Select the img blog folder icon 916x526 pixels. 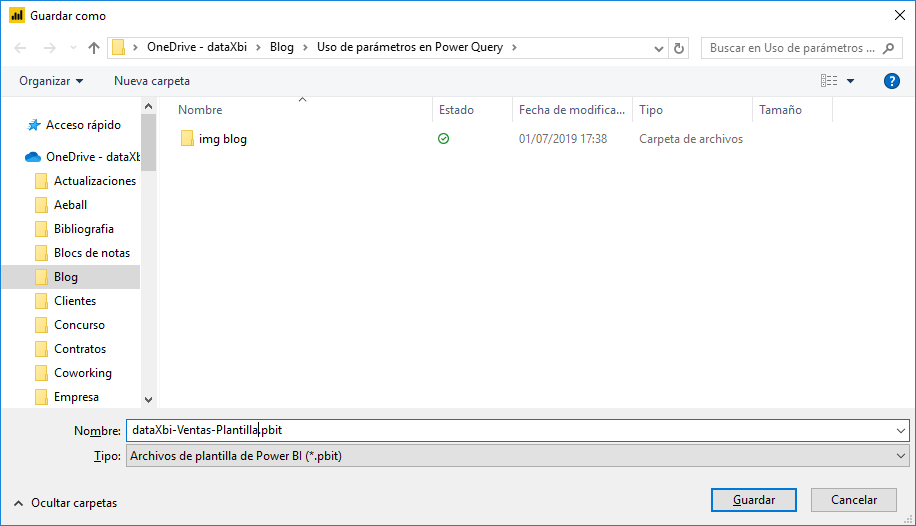pos(187,139)
